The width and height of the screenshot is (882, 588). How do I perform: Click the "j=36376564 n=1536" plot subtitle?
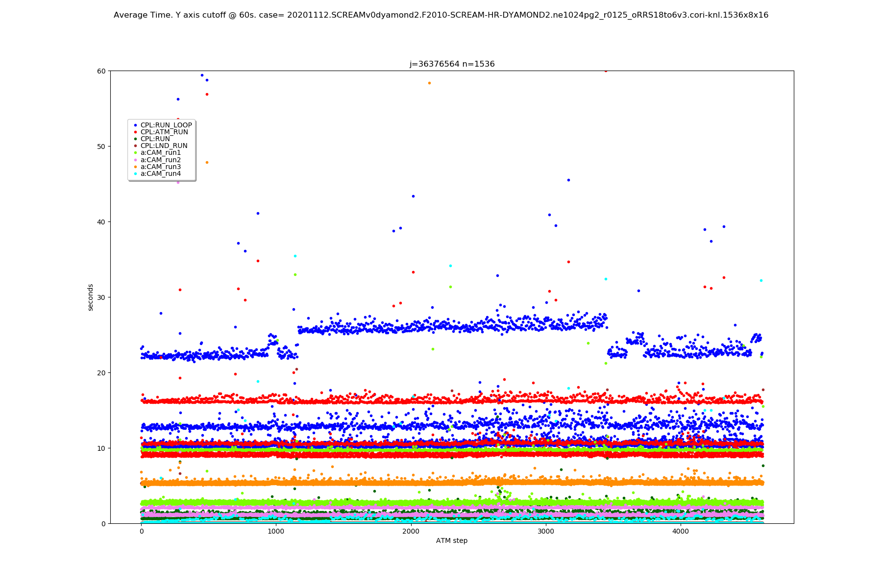pos(452,64)
